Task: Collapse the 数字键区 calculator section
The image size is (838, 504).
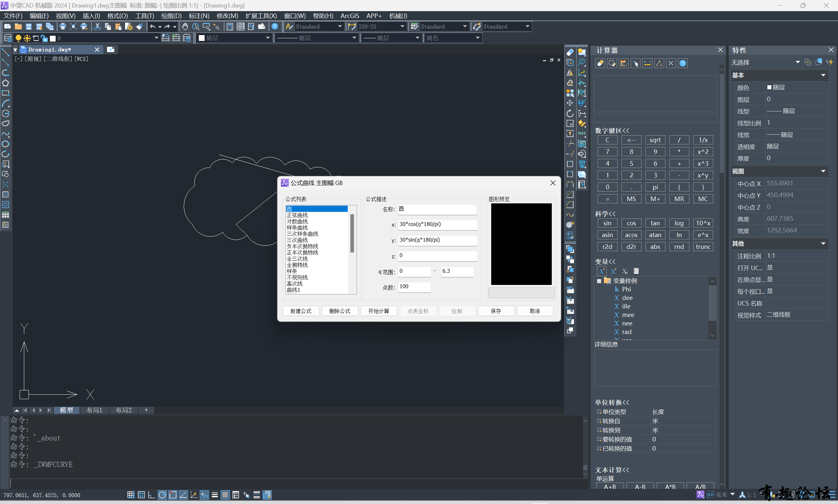Action: point(612,131)
